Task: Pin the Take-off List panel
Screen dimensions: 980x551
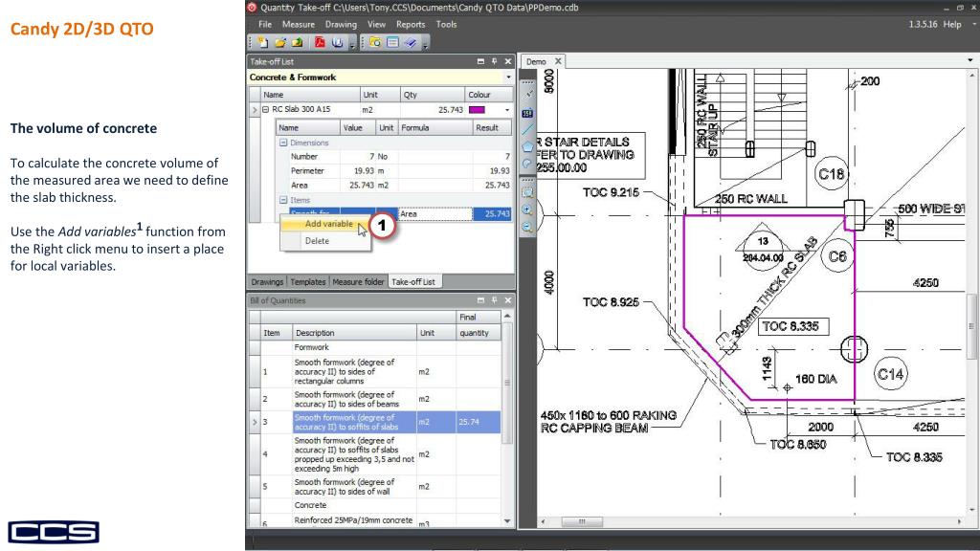Action: coord(495,61)
